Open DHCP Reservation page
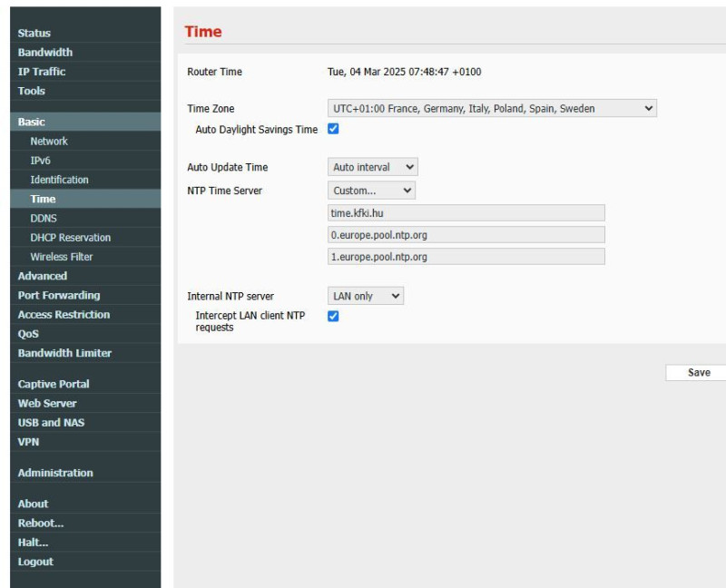 point(85,238)
